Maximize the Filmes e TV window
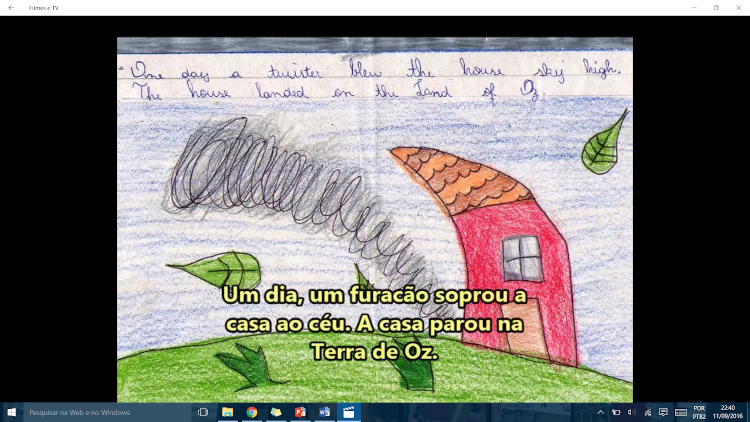Image resolution: width=750 pixels, height=422 pixels. pyautogui.click(x=716, y=7)
